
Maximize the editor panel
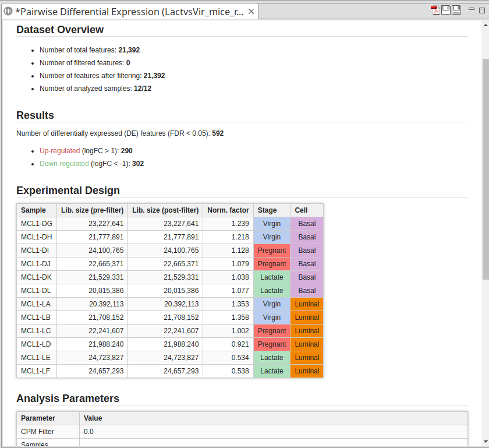pos(482,9)
